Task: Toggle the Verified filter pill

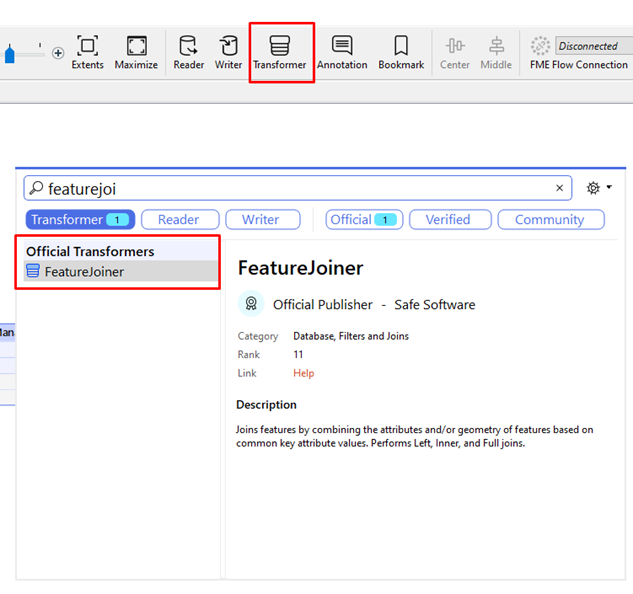Action: [x=450, y=220]
